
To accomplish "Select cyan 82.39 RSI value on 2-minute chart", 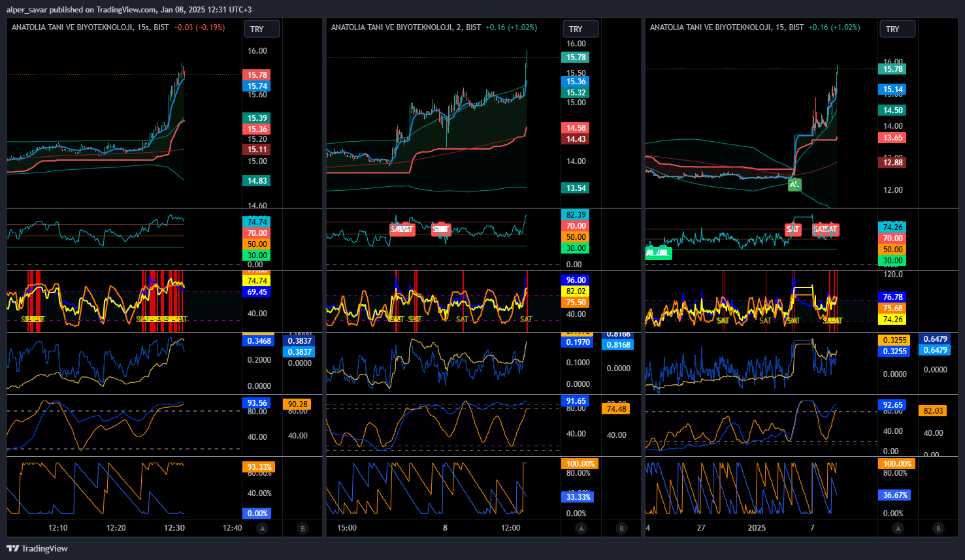I will point(576,215).
